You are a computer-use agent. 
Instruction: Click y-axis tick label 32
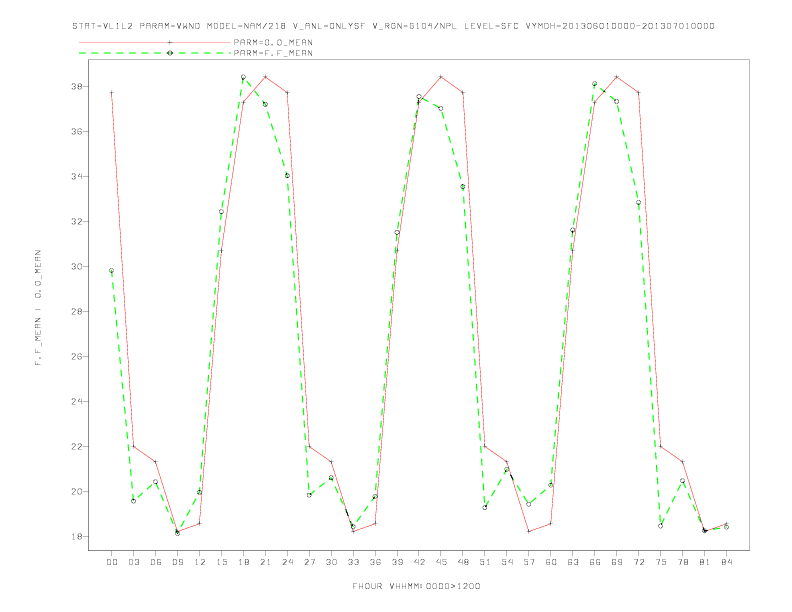point(75,221)
